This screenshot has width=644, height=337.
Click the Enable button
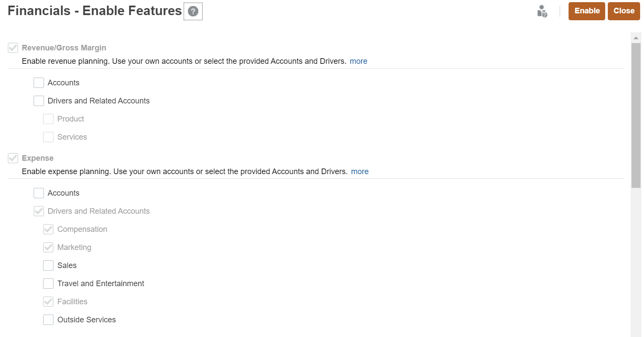(x=586, y=11)
